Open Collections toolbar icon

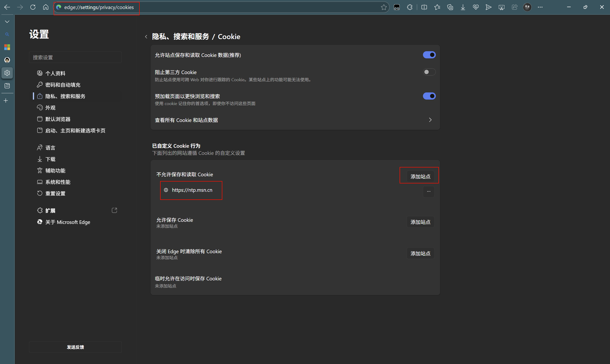[450, 7]
